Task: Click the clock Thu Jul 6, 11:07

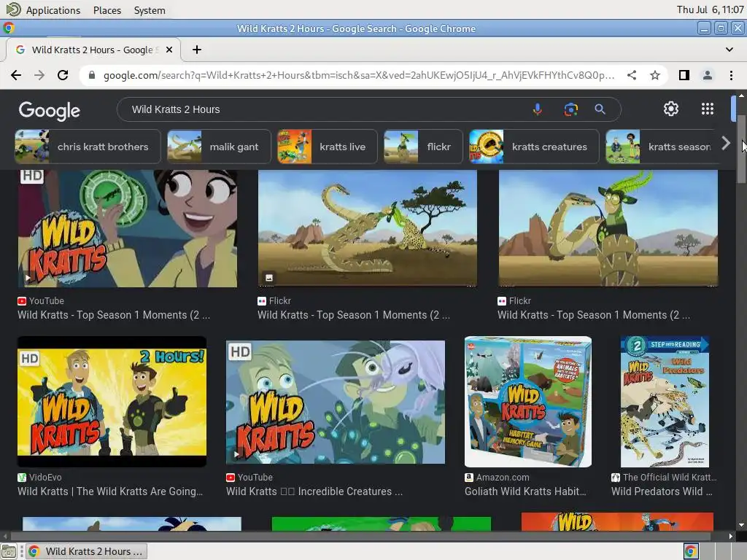Action: [710, 9]
